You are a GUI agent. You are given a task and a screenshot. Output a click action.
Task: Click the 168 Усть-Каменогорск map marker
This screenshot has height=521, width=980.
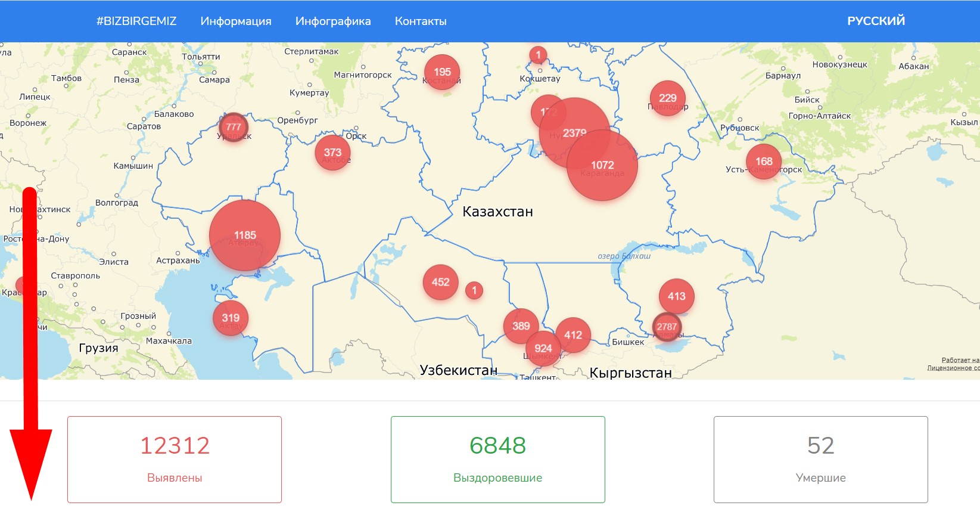point(764,162)
